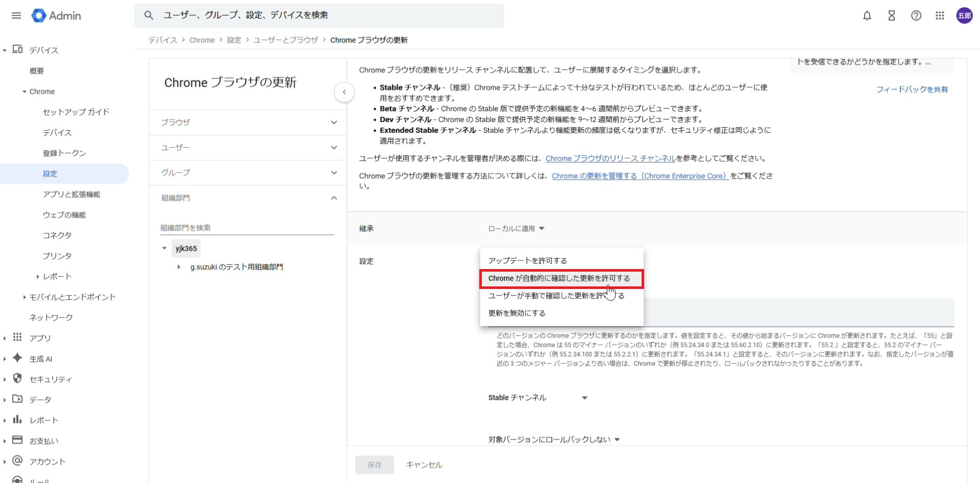
Task: Open the Stable チャンネル dropdown
Action: (x=537, y=398)
